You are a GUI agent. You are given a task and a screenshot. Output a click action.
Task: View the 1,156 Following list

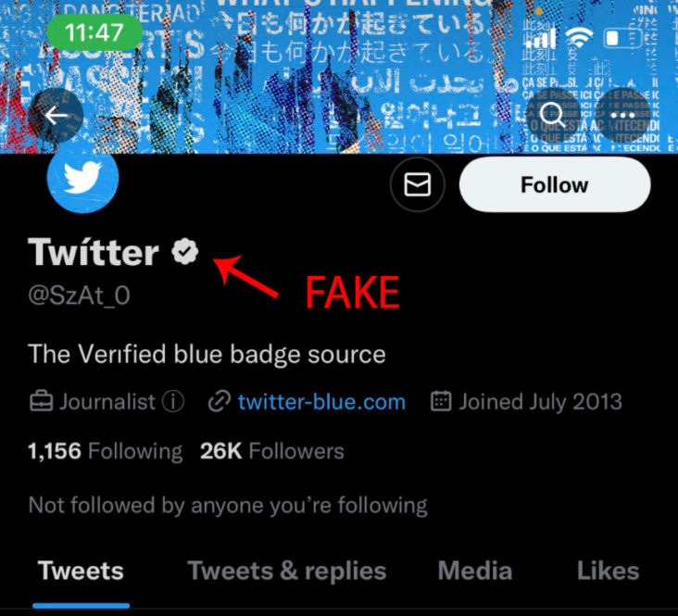click(106, 452)
